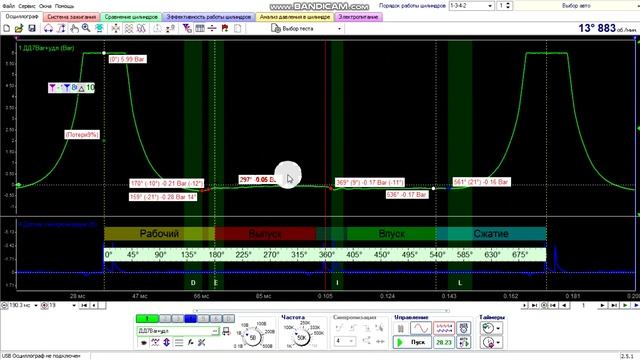
Task: Click the New file icon
Action: [7, 28]
